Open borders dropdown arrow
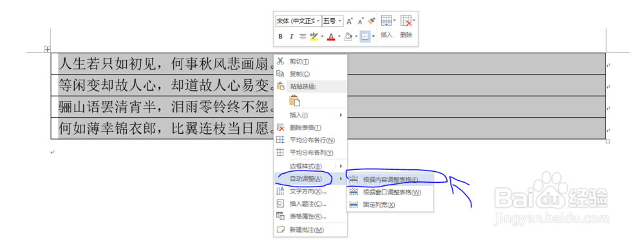The width and height of the screenshot is (644, 240). [x=373, y=37]
